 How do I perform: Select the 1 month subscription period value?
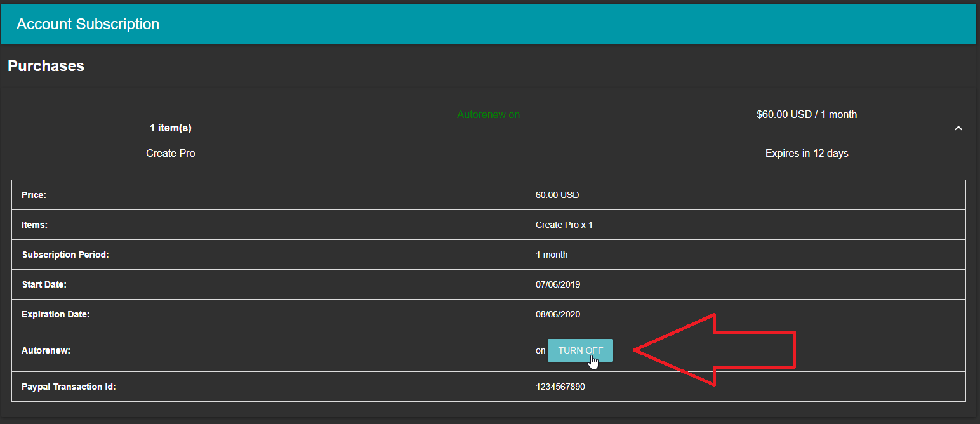[x=551, y=255]
